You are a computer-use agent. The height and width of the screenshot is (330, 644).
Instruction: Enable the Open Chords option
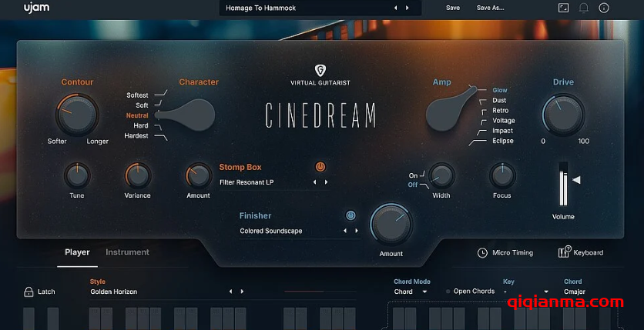(471, 291)
